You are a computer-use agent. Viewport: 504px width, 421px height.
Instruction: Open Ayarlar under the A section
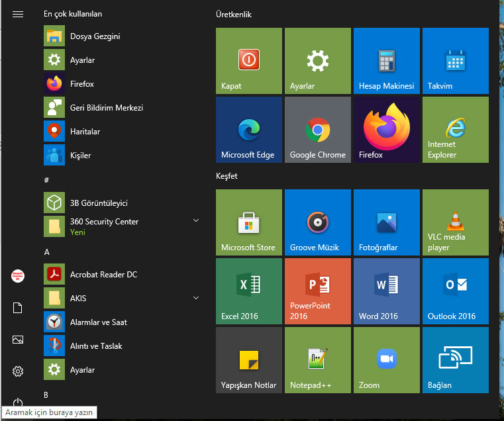coord(122,369)
